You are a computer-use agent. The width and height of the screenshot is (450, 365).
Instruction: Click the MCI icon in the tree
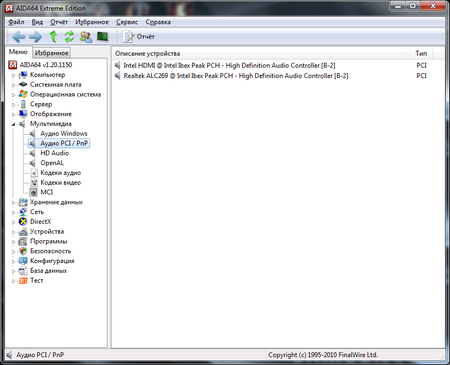33,192
